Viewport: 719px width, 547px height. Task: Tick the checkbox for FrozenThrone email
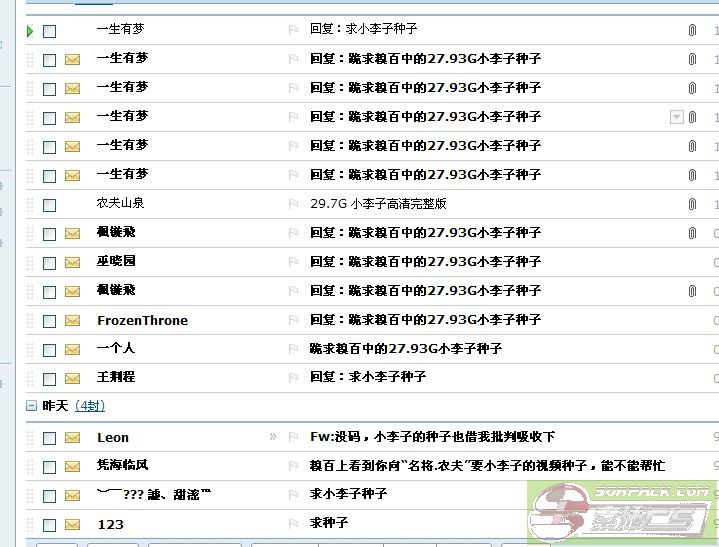[49, 321]
